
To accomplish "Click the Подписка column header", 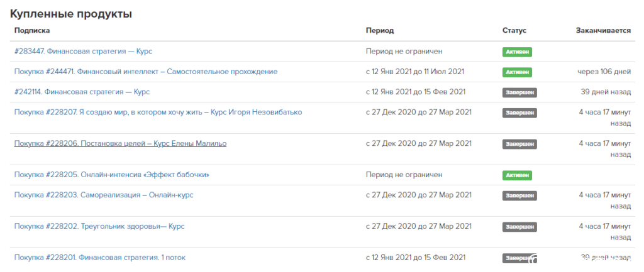I will pos(32,31).
